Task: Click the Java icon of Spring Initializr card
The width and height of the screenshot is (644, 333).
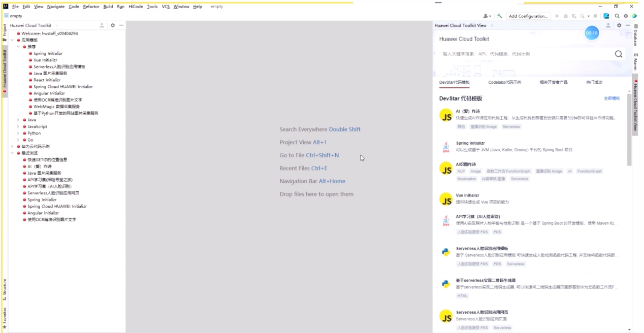Action: point(446,147)
